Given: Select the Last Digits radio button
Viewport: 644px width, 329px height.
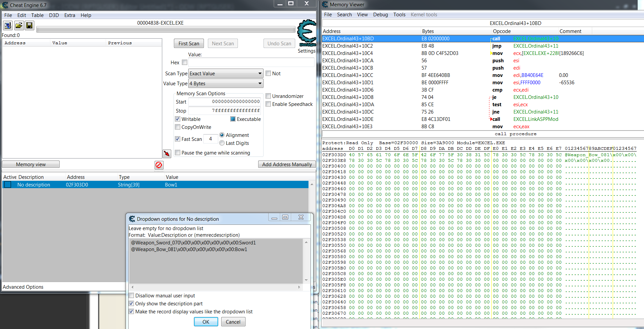Looking at the screenshot, I should tap(222, 143).
